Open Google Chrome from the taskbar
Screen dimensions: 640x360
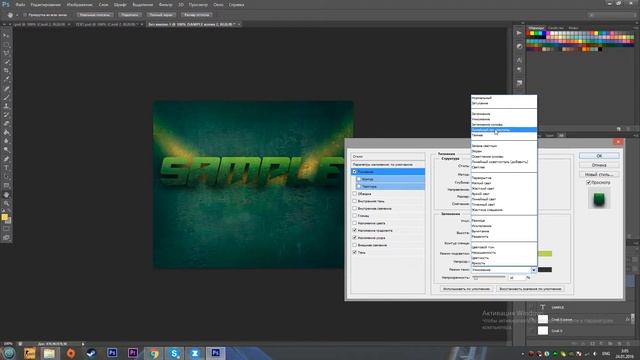point(154,353)
